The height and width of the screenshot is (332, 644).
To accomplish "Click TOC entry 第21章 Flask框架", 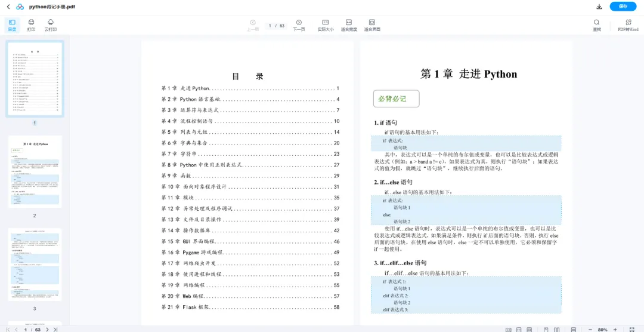I will pyautogui.click(x=250, y=308).
